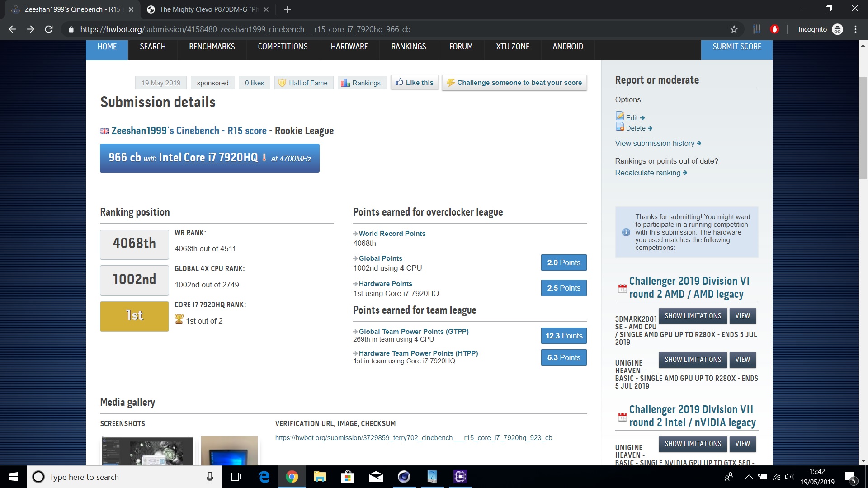Screen dimensions: 868x488
Task: Click the Hall of Fame button
Action: coord(303,83)
